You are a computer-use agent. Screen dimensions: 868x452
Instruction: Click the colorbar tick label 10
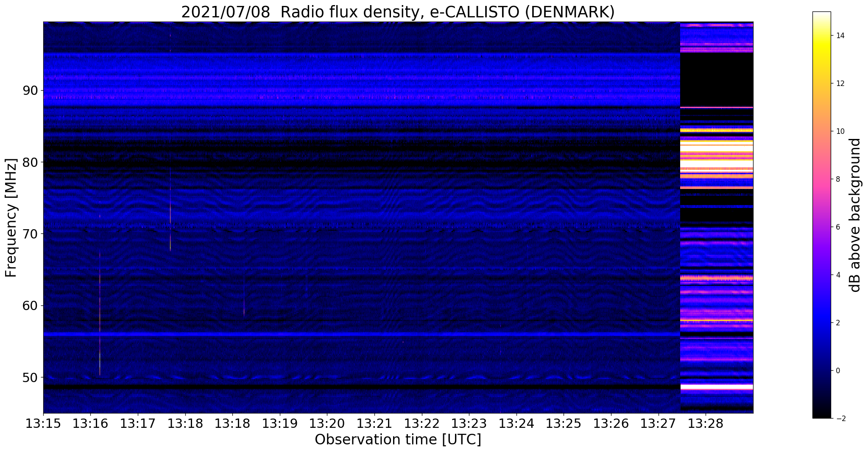pos(840,131)
